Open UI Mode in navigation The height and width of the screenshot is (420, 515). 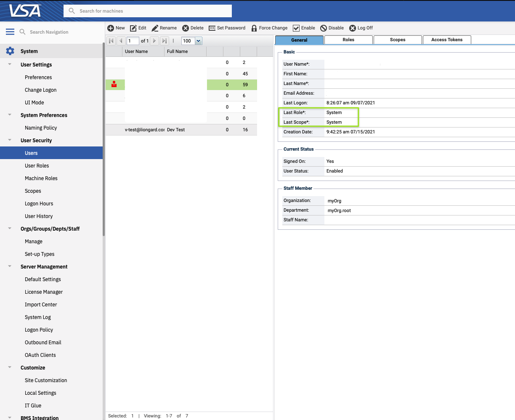[x=35, y=102]
